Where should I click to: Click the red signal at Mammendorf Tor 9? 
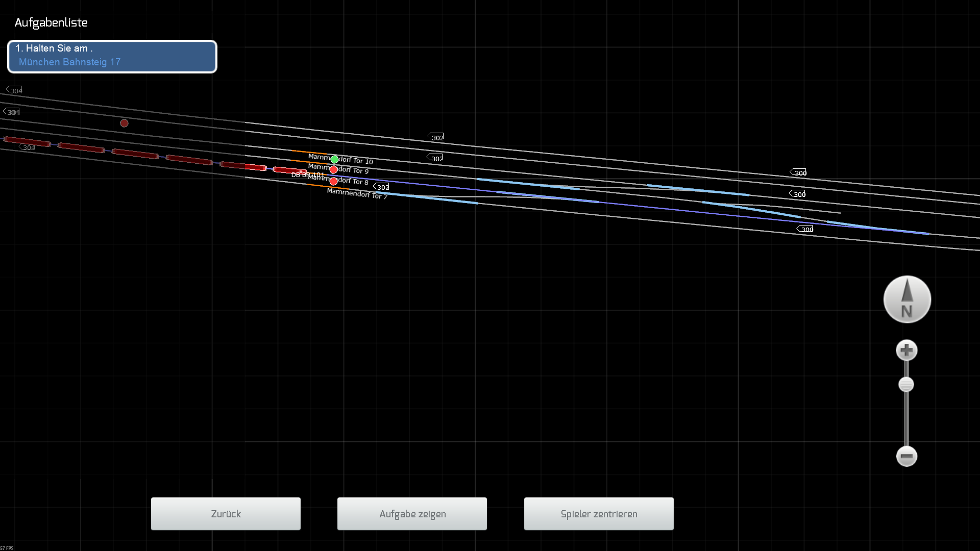[333, 170]
